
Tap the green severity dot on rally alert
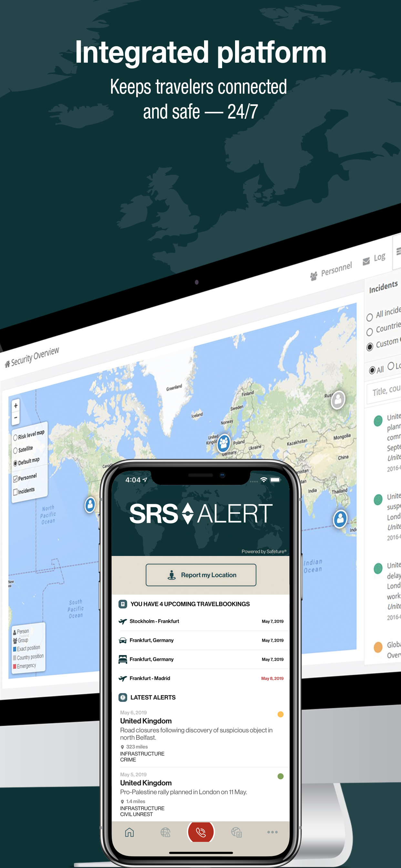pos(280,776)
